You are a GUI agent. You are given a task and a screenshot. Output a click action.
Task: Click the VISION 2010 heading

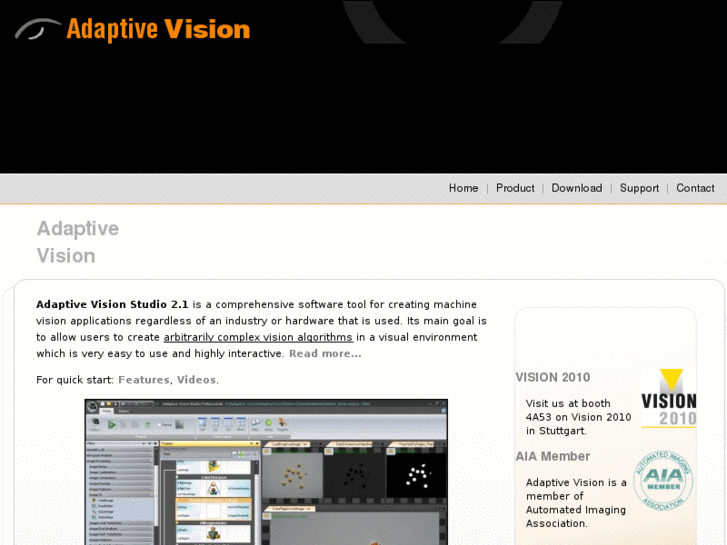coord(553,377)
